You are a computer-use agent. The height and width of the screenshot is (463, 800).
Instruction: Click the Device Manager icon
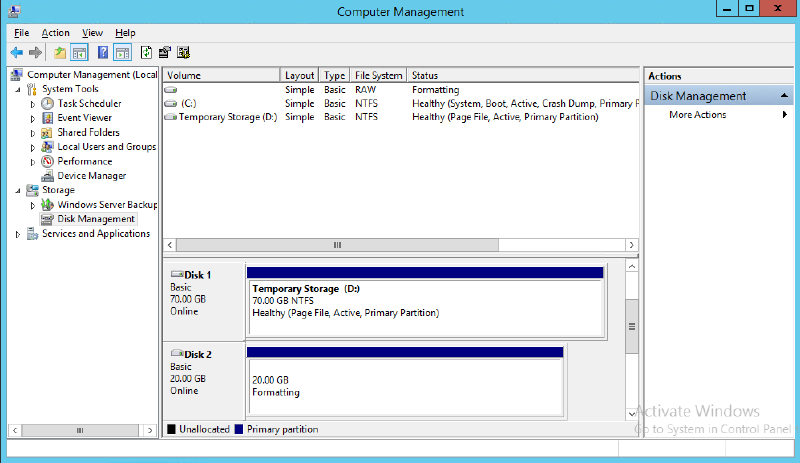coord(47,176)
